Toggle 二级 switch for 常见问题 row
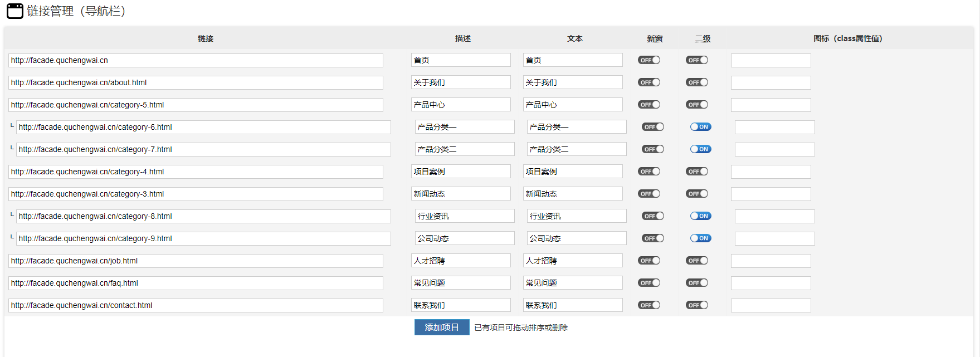980x357 pixels. click(697, 283)
